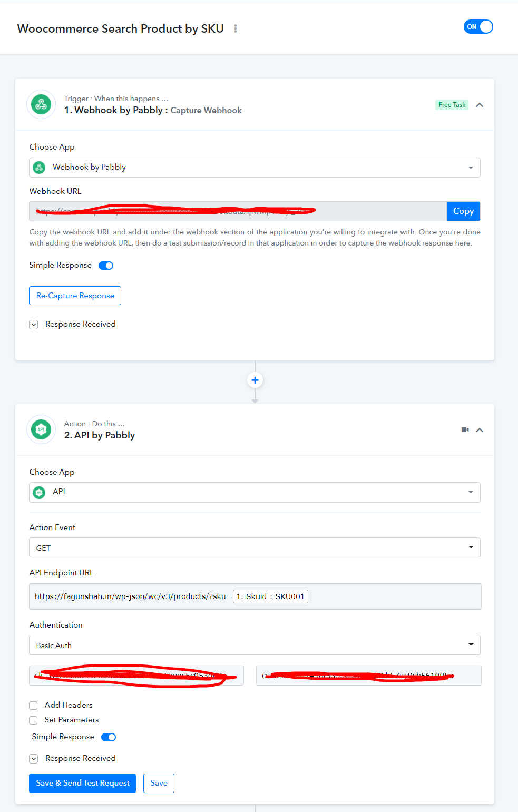Select the Webhook URL field
The height and width of the screenshot is (812, 518).
[238, 211]
